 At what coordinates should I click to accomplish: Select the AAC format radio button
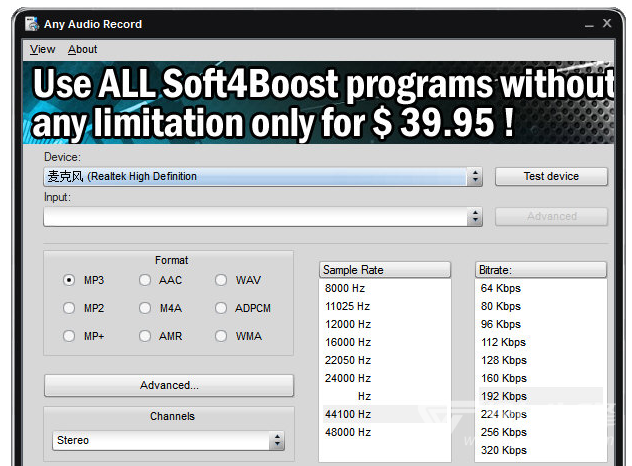coord(145,280)
